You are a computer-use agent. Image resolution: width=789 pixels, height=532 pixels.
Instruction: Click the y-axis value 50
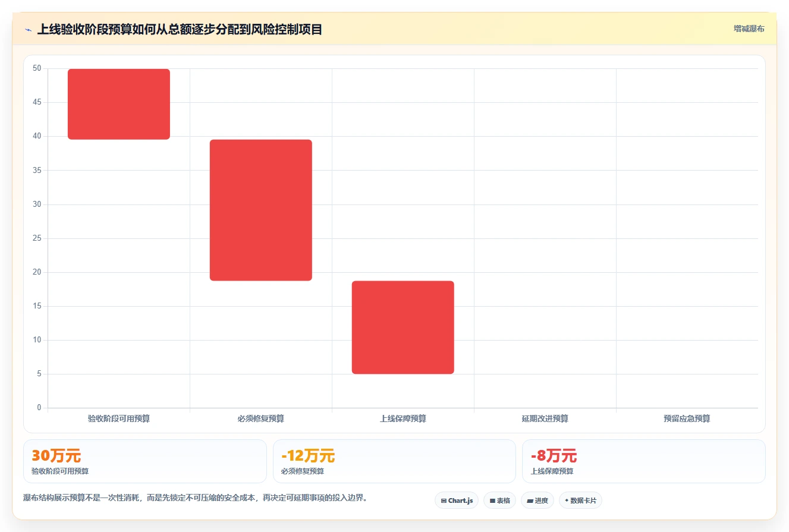(37, 68)
